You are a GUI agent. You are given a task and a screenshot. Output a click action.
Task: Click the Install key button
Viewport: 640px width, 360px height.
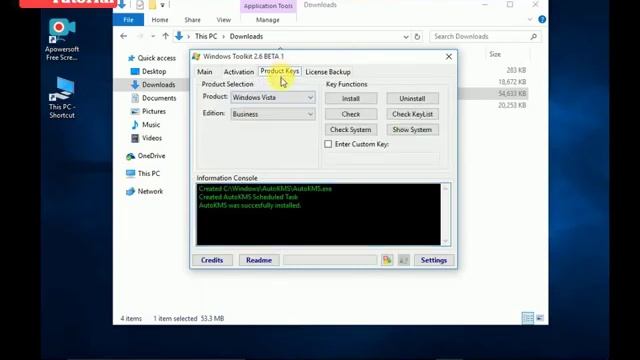click(x=351, y=98)
